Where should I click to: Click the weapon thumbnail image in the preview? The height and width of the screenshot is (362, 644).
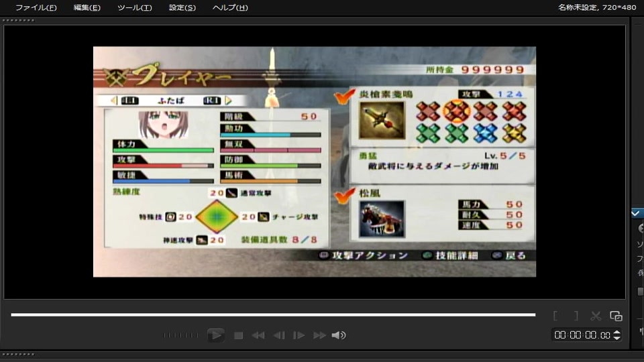[382, 120]
